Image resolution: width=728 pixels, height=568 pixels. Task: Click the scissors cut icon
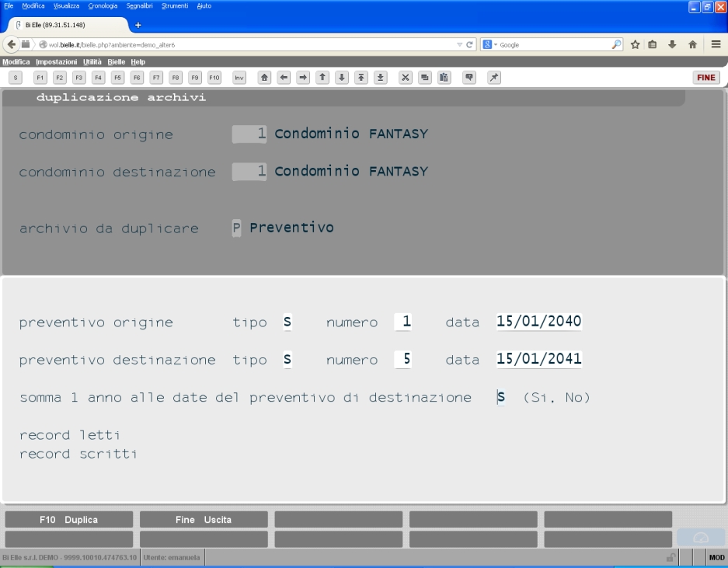pos(406,78)
